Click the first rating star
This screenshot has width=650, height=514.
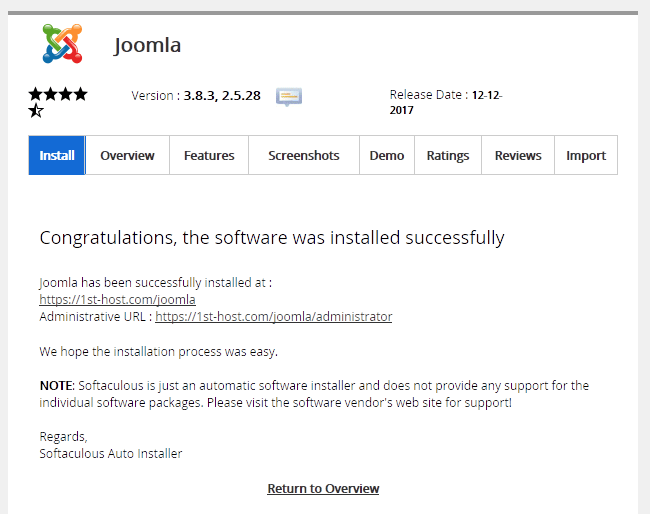tap(36, 94)
